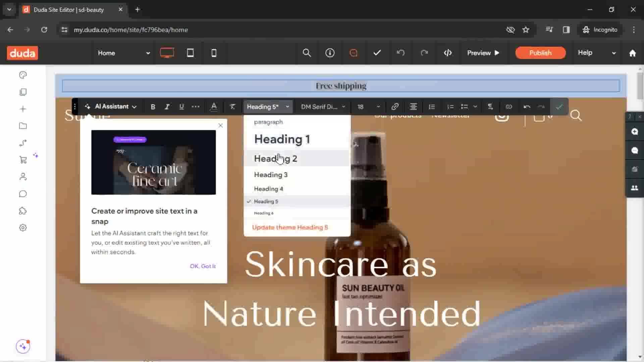Open Content library folder in sidebar
The width and height of the screenshot is (644, 362).
(x=23, y=126)
